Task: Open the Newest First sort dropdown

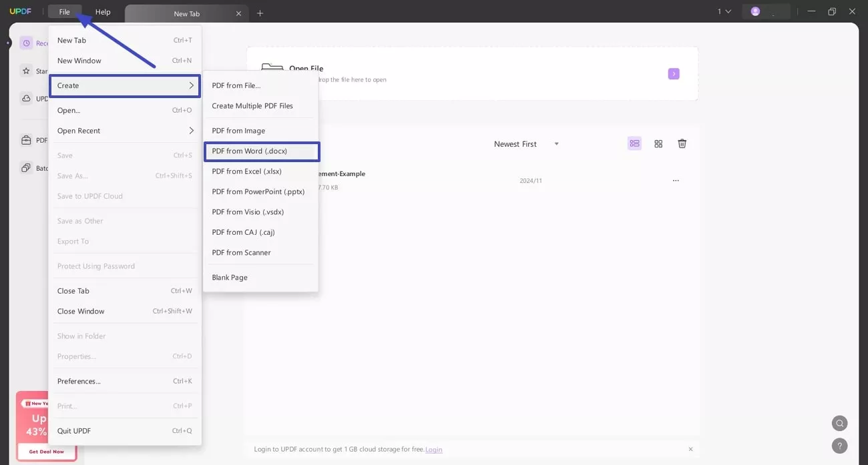Action: click(526, 144)
